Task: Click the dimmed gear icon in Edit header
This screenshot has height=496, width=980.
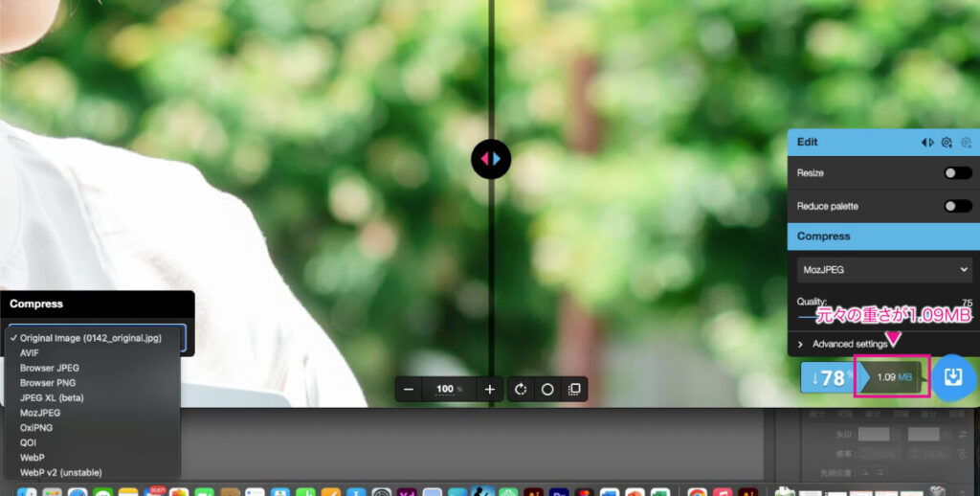Action: 967,143
